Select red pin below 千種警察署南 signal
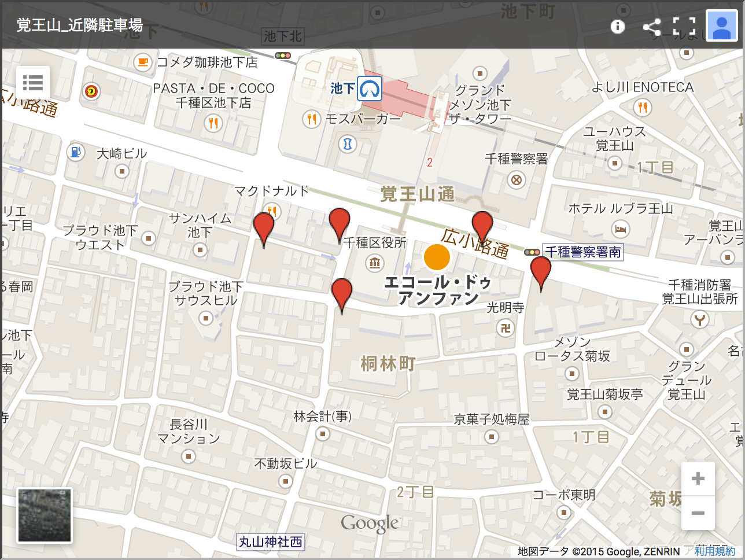Screen dimensions: 745x560 pyautogui.click(x=541, y=274)
